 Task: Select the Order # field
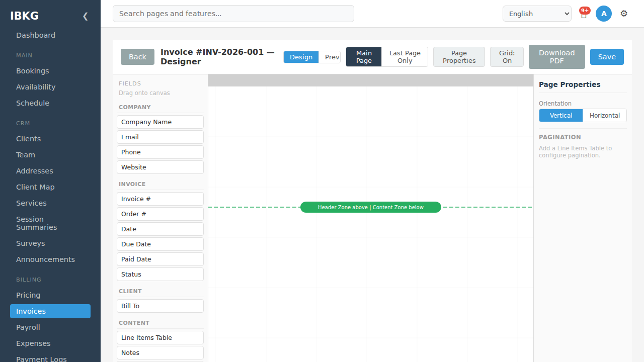(x=160, y=214)
